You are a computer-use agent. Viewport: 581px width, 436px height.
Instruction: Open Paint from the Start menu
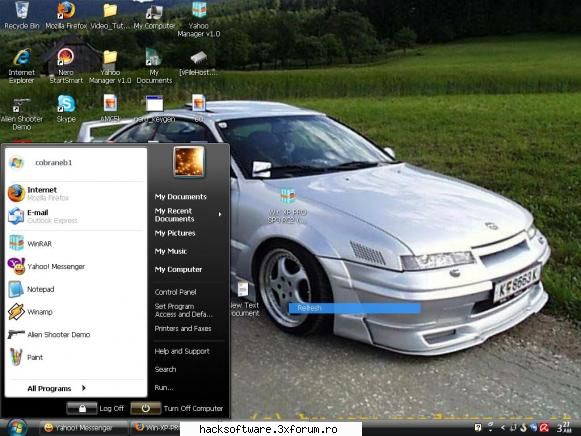coord(76,357)
